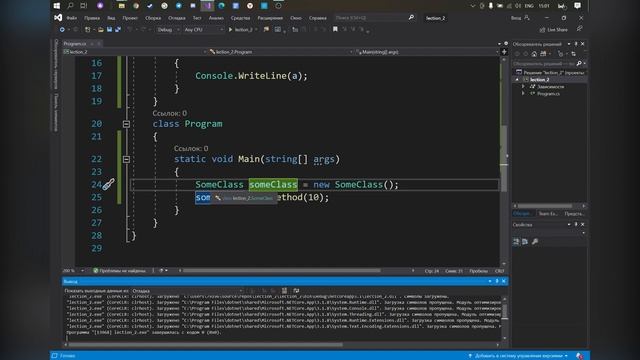This screenshot has height=360, width=640.
Task: Click the open file folder icon
Action: pos(100,29)
